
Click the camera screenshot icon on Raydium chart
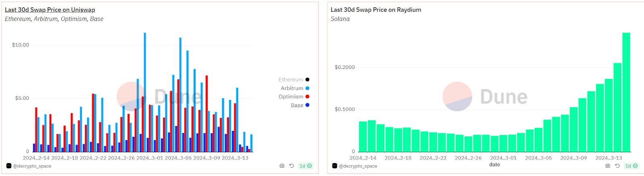[608, 166]
